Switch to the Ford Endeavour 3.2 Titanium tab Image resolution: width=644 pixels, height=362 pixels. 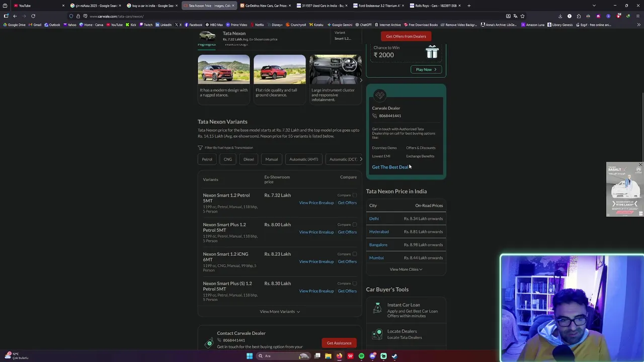click(379, 6)
